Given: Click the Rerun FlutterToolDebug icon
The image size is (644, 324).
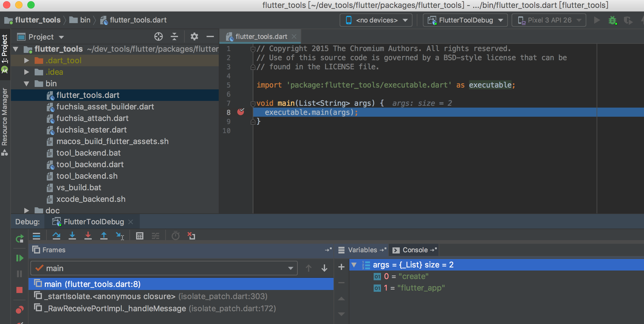Looking at the screenshot, I should [x=20, y=239].
